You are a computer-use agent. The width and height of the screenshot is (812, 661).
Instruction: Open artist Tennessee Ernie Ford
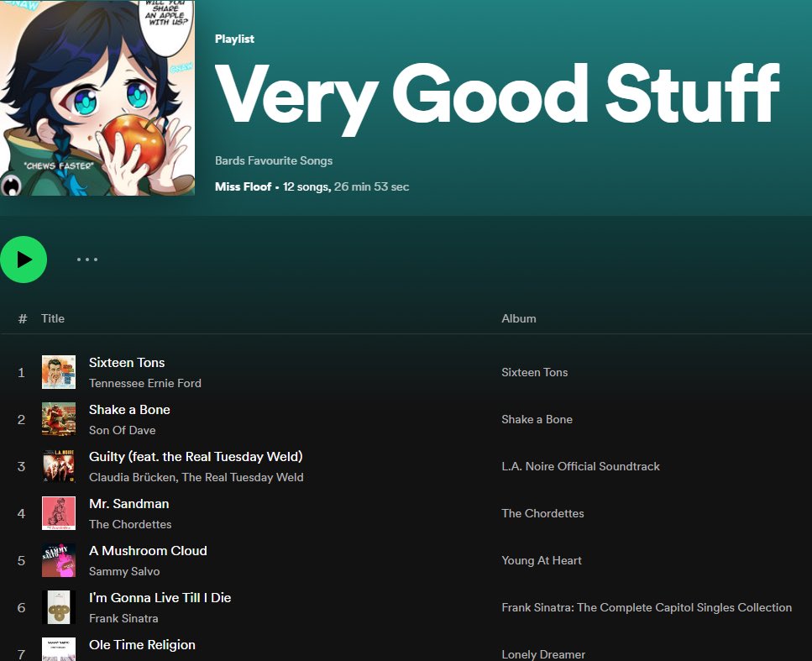[x=145, y=383]
